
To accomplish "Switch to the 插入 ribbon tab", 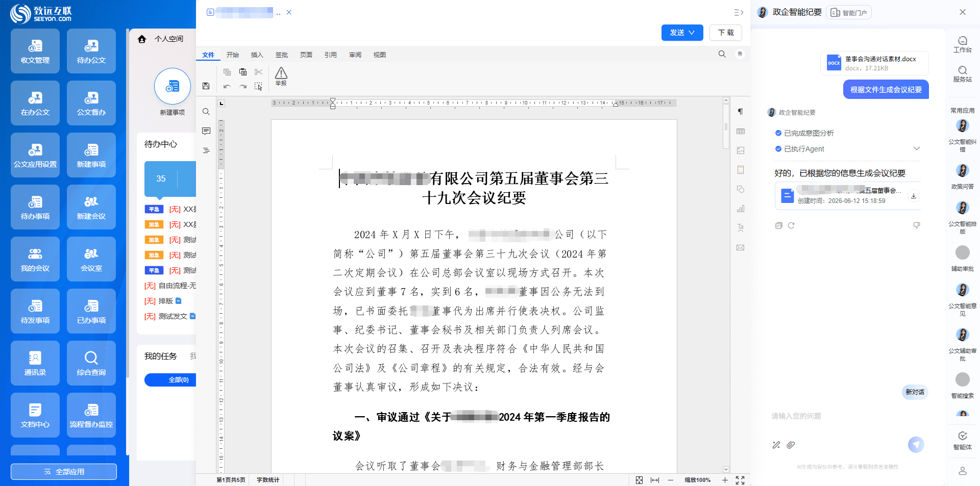I will click(x=257, y=55).
